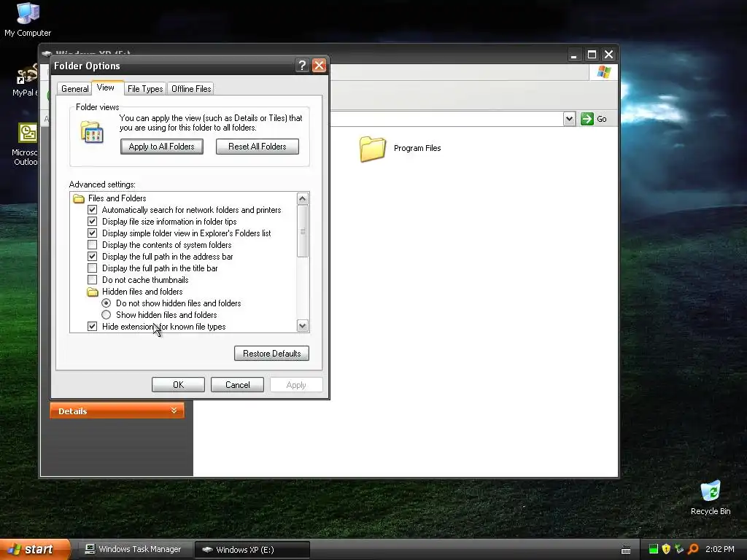Screen dimensions: 747x560
Task: Click the keyboard icon on the taskbar
Action: 626,550
